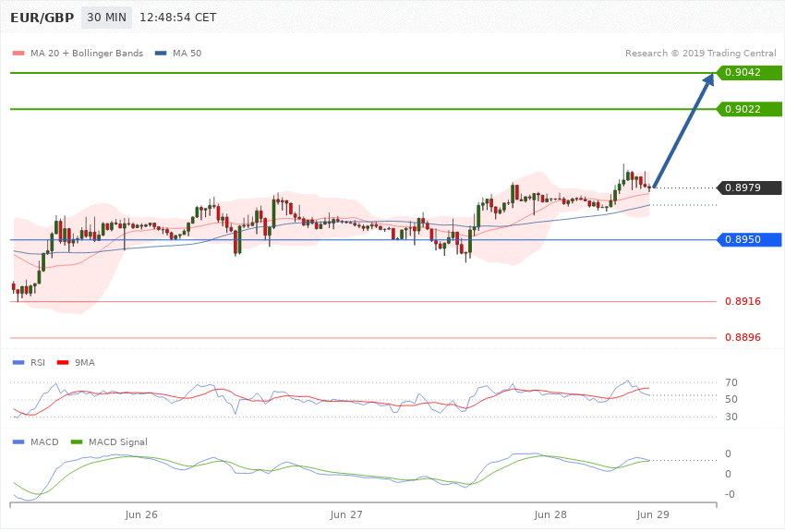Click the Jun 26 date axis label

pyautogui.click(x=141, y=515)
